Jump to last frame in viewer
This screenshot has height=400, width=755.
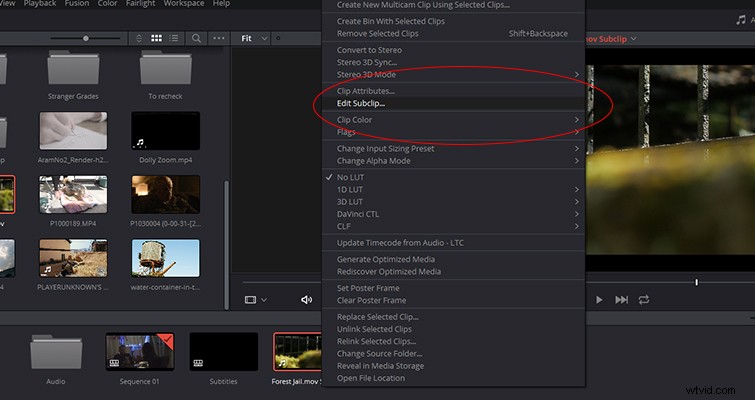[x=622, y=300]
